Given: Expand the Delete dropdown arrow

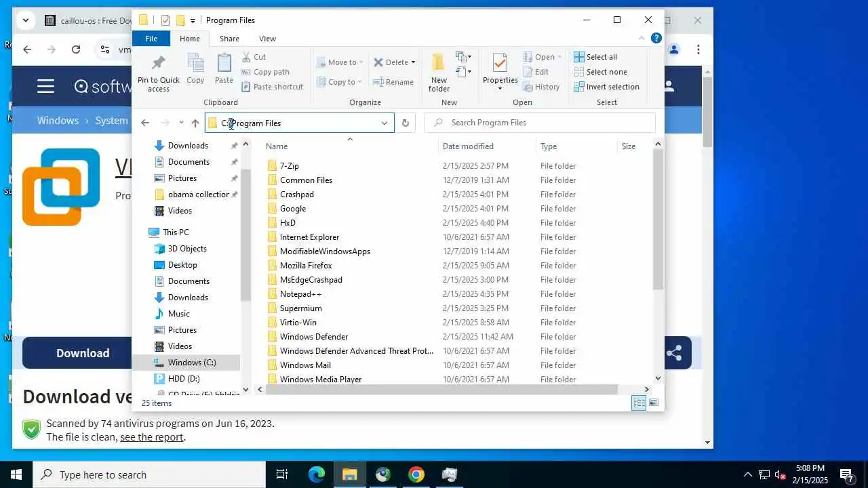Looking at the screenshot, I should pyautogui.click(x=413, y=62).
